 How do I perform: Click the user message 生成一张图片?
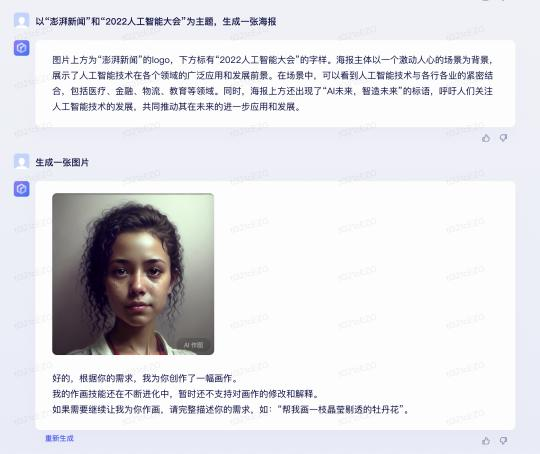pos(62,162)
